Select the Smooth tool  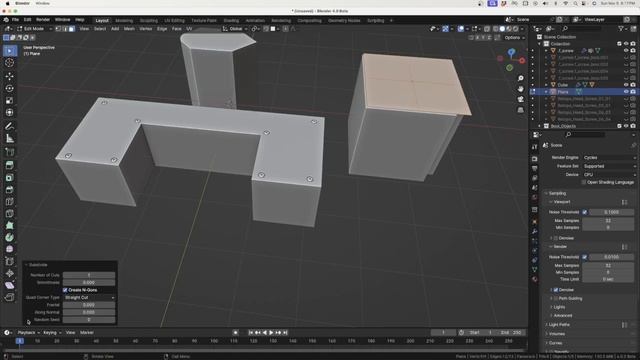[x=9, y=249]
